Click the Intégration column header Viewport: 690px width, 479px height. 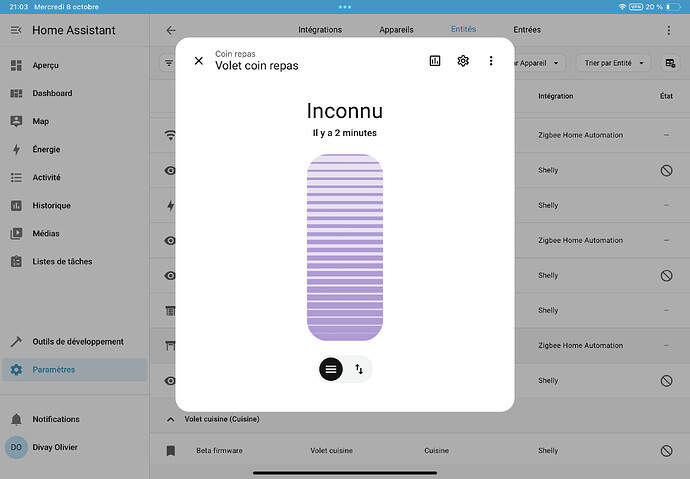coord(555,96)
